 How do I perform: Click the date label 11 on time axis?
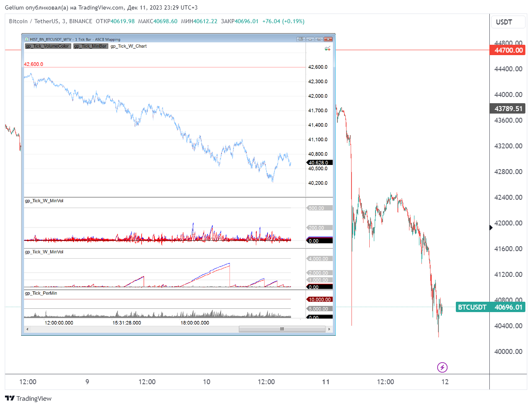pyautogui.click(x=326, y=382)
